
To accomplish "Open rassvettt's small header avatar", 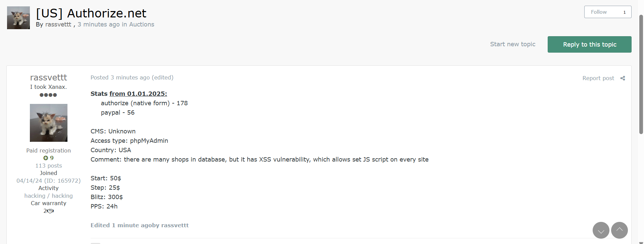I will click(x=18, y=18).
